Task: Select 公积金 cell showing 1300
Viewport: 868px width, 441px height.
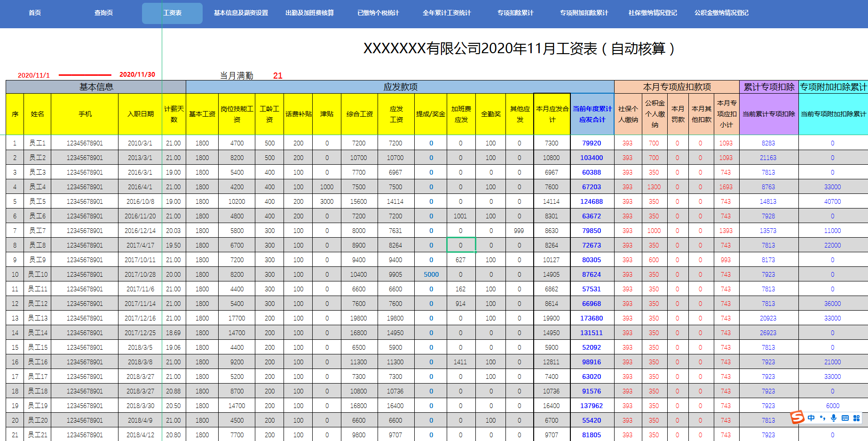Action: [x=654, y=187]
